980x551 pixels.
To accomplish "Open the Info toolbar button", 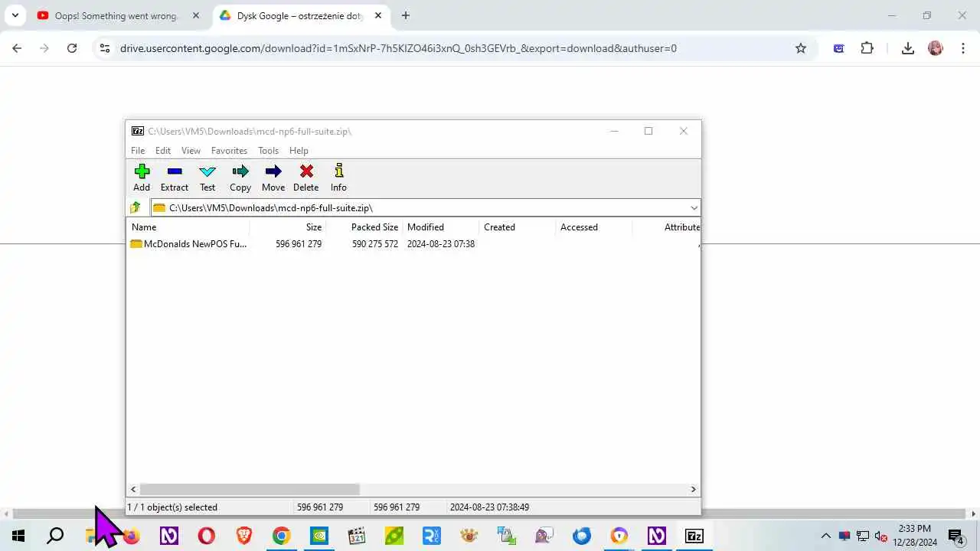I will 338,178.
